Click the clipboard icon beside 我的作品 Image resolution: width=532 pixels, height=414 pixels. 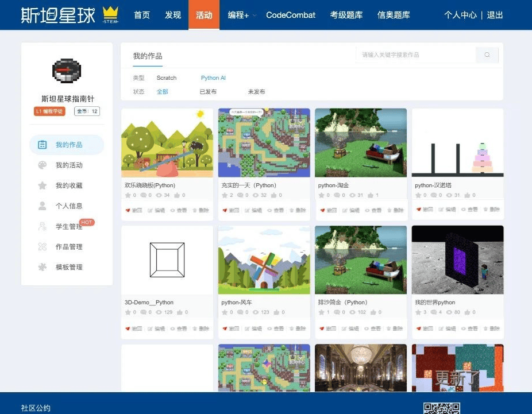pos(43,145)
